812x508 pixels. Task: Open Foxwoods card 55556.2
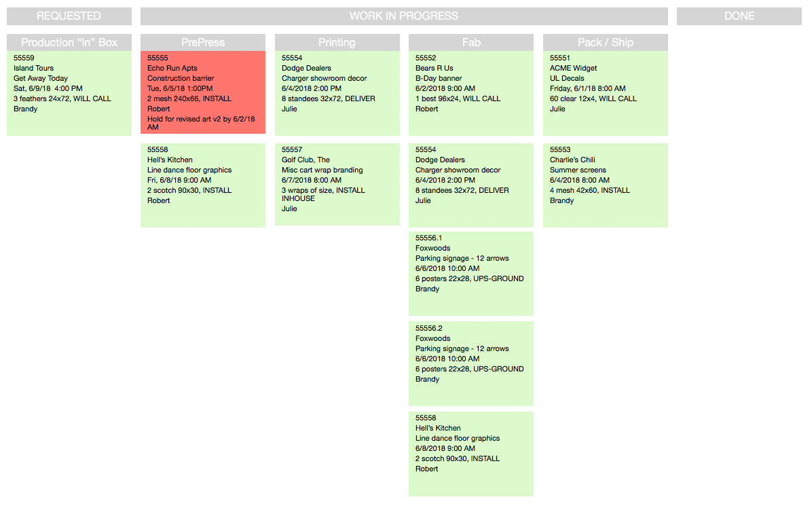click(x=471, y=363)
